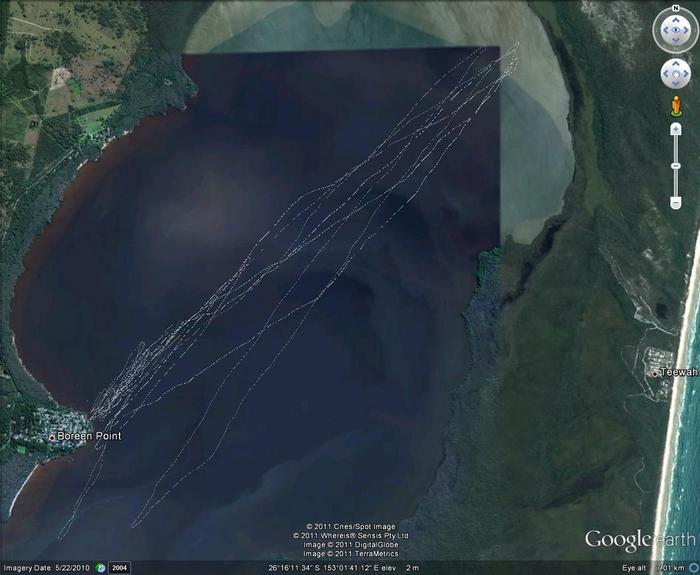This screenshot has height=575, width=700.
Task: Click the zoom slider handle
Action: tap(676, 165)
